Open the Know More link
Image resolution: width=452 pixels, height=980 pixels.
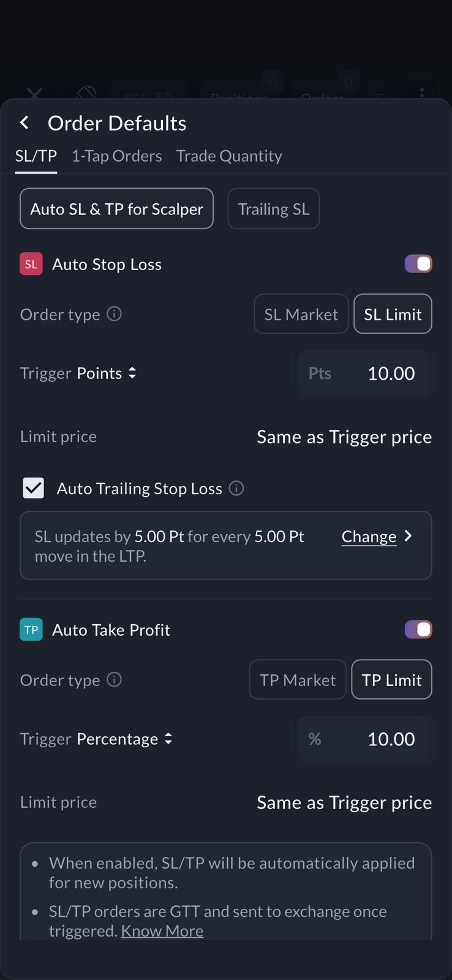pos(162,931)
